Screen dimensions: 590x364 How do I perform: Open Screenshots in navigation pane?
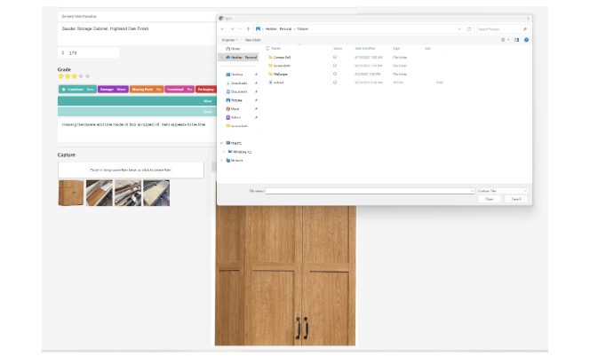(x=236, y=126)
